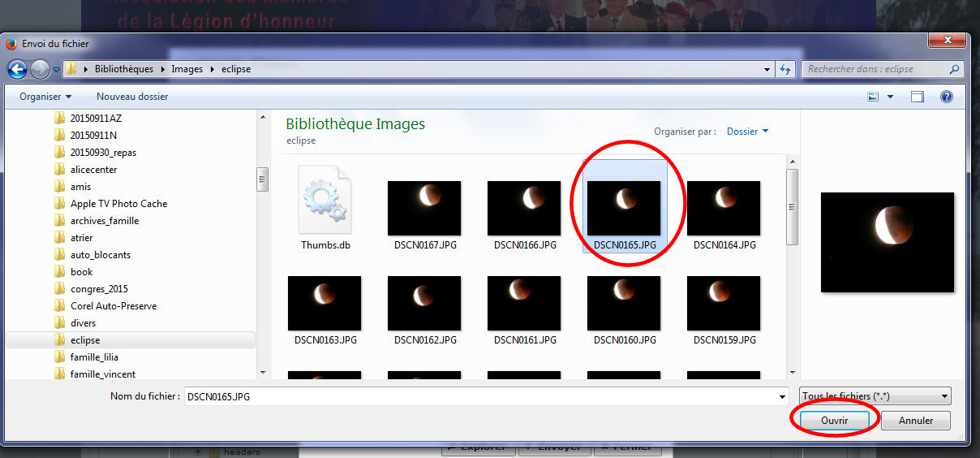The image size is (980, 458).
Task: Open the recent locations dropdown arrow
Action: 56,70
